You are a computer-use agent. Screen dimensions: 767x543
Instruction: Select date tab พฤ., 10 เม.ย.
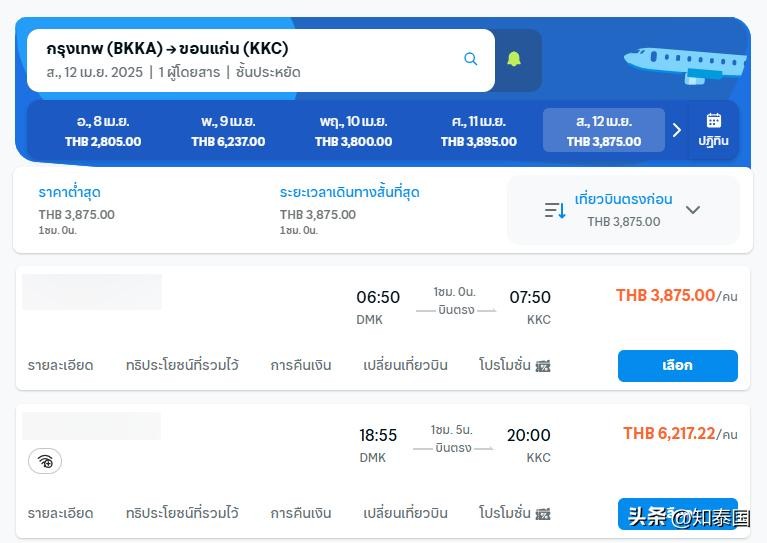click(353, 131)
